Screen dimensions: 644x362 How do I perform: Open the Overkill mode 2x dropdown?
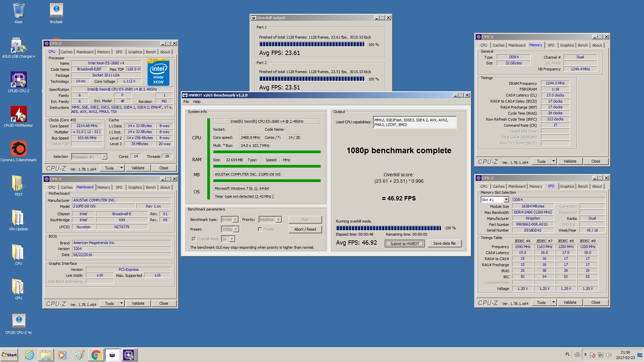228,239
